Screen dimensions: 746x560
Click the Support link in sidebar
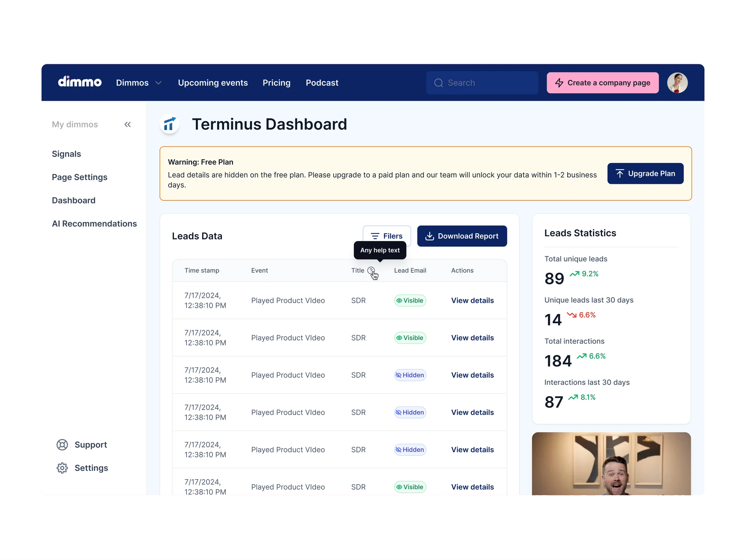[91, 445]
